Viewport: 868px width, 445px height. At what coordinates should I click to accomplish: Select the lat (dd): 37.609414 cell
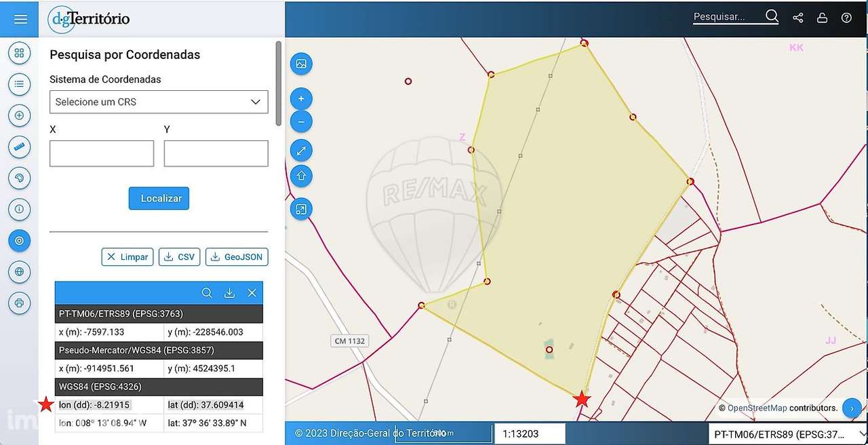214,405
